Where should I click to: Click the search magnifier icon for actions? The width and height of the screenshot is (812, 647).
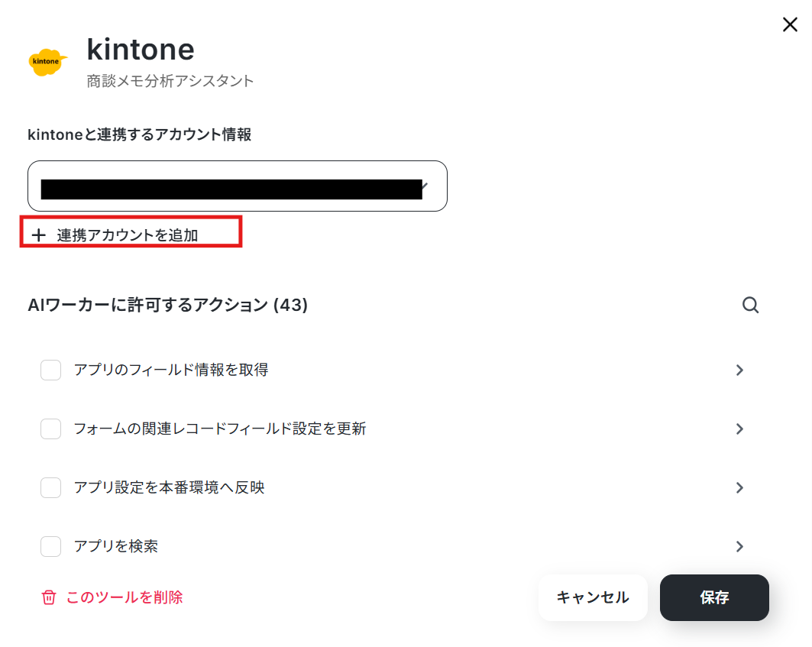coord(750,305)
